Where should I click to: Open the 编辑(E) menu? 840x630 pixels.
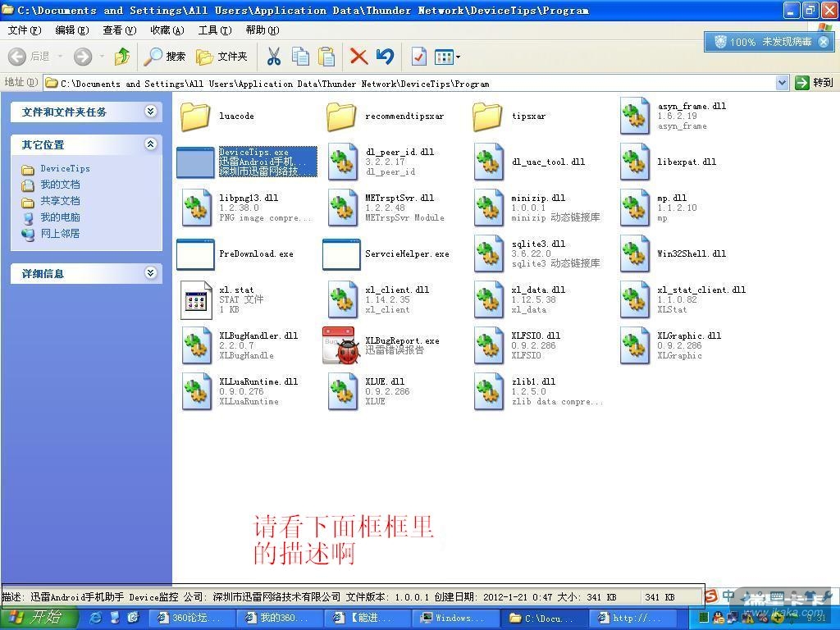(x=72, y=30)
